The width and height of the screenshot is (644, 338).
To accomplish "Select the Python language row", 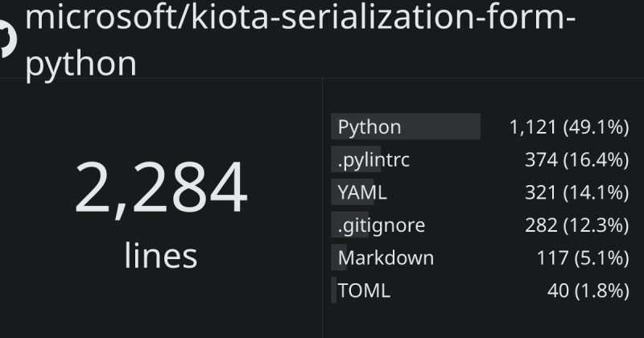I will click(480, 126).
